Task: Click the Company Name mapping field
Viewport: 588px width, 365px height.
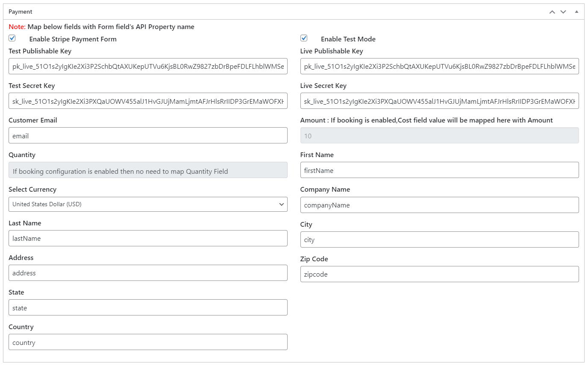Action: click(x=439, y=205)
